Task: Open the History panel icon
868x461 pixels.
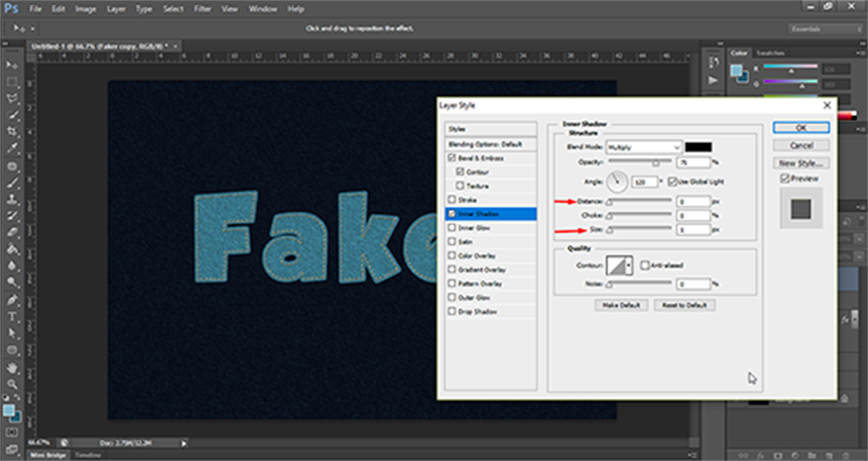Action: pyautogui.click(x=712, y=62)
